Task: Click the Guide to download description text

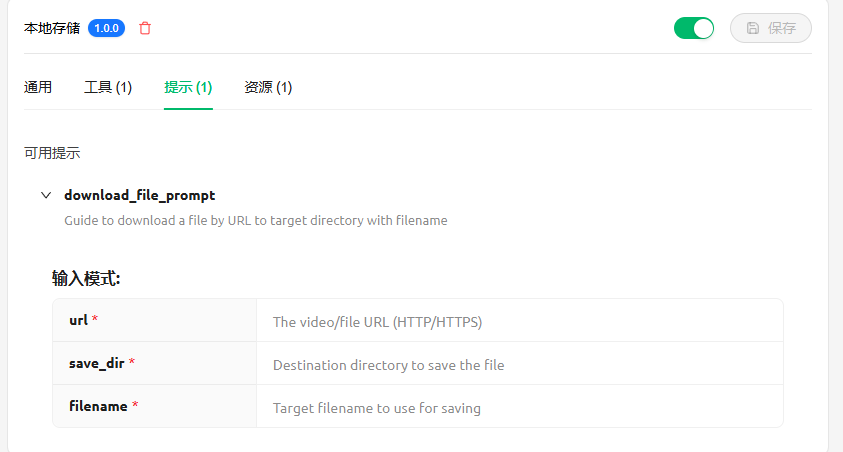Action: (256, 220)
